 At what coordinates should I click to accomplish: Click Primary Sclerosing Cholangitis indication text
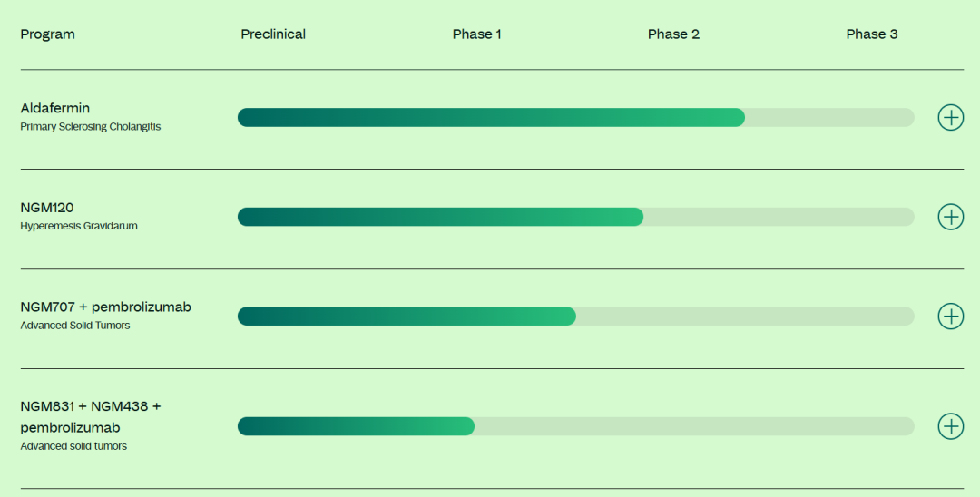[x=91, y=127]
